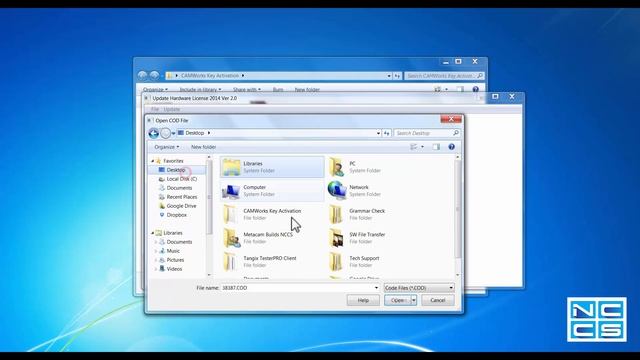Expand the Pictures library node
The width and height of the screenshot is (640, 360).
click(156, 260)
